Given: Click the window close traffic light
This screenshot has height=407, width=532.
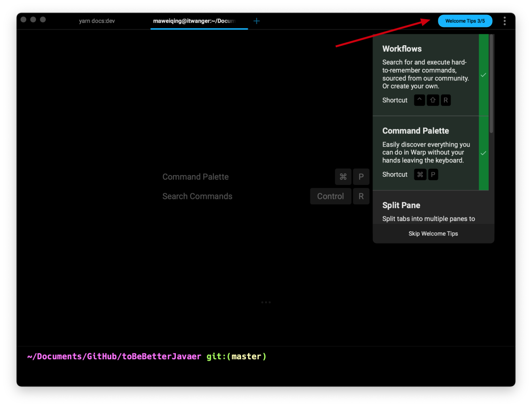Looking at the screenshot, I should pos(24,19).
